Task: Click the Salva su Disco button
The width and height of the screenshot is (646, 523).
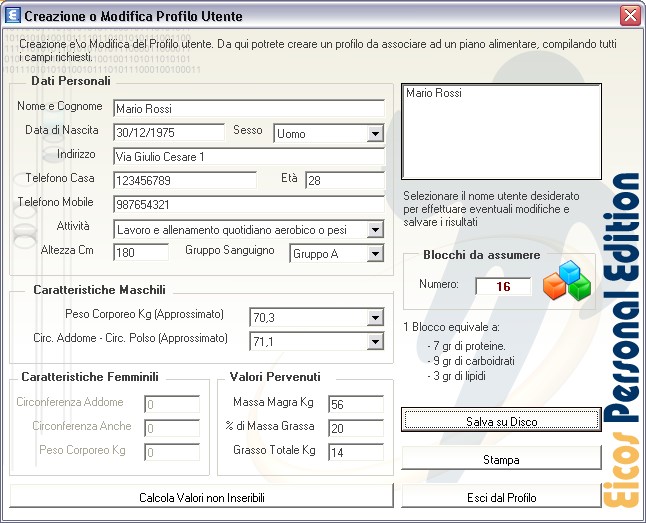Action: [x=501, y=420]
